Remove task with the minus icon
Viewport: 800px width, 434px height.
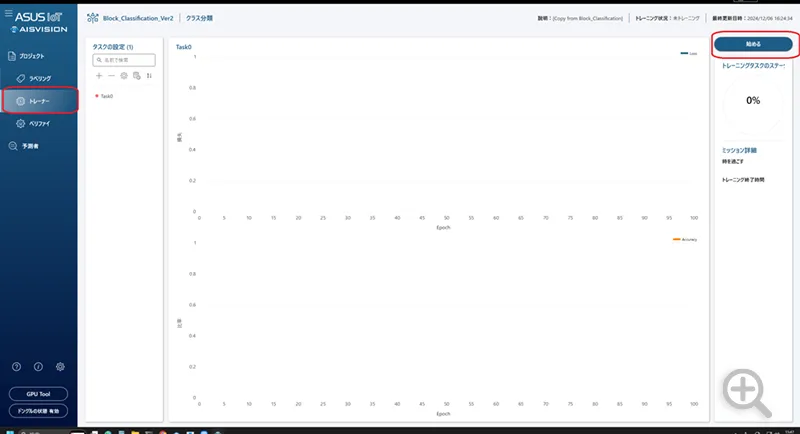111,75
